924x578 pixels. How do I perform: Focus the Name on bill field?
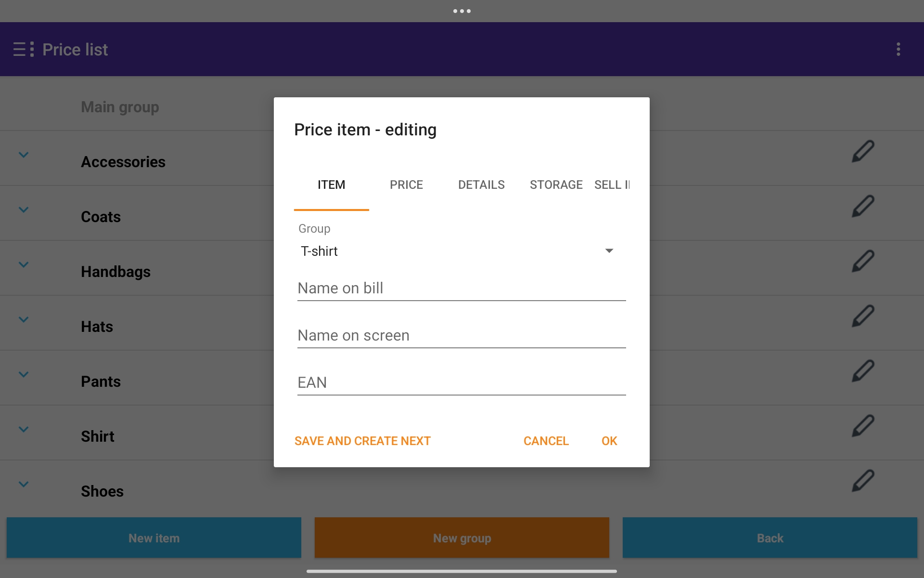461,289
